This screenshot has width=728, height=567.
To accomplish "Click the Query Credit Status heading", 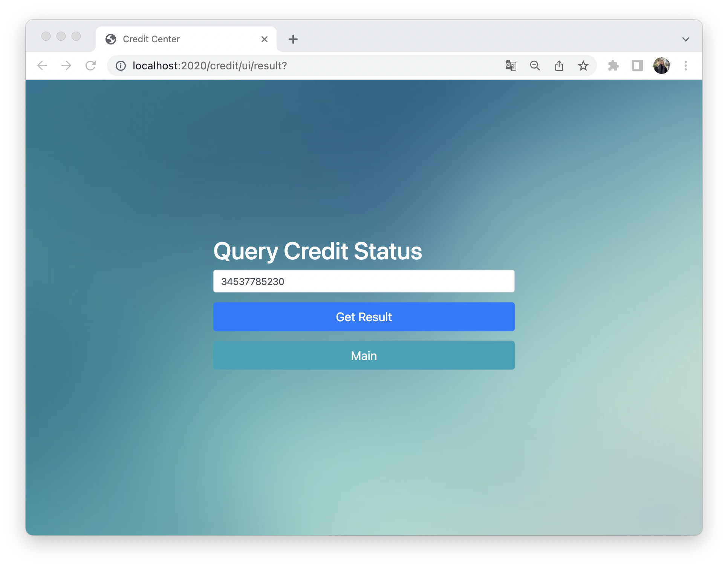I will (318, 251).
